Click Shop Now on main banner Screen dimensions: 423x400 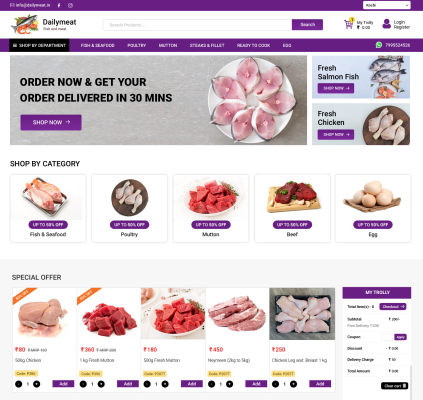point(51,122)
